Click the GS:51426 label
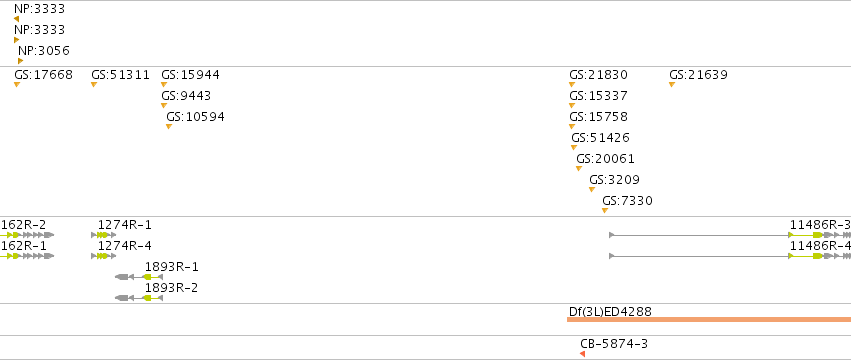The height and width of the screenshot is (360, 851). [x=600, y=138]
